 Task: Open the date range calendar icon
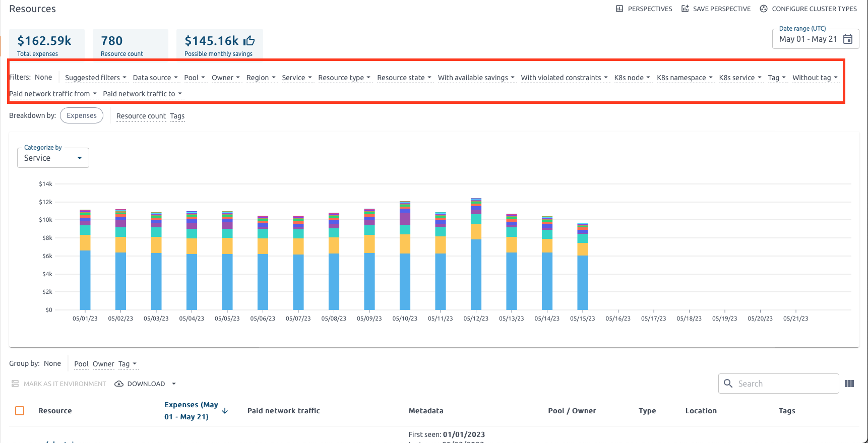tap(848, 39)
